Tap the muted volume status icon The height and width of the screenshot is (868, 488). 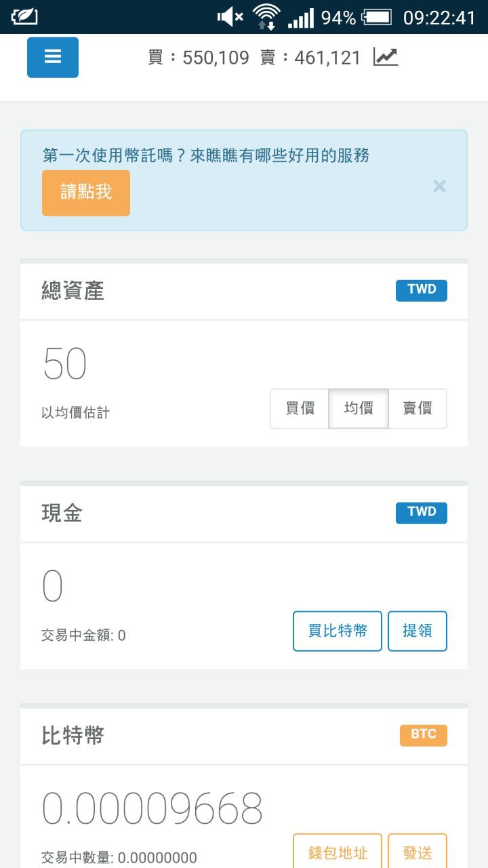click(230, 16)
